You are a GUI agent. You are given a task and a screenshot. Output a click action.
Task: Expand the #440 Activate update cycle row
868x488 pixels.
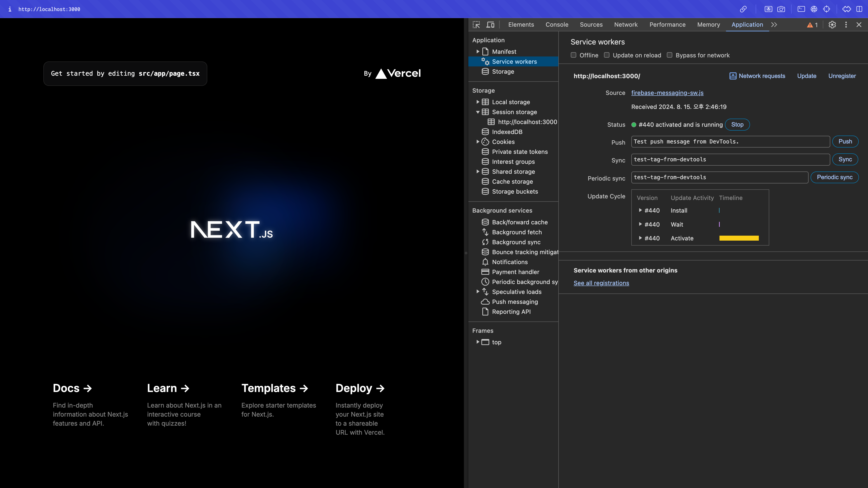[x=640, y=238]
